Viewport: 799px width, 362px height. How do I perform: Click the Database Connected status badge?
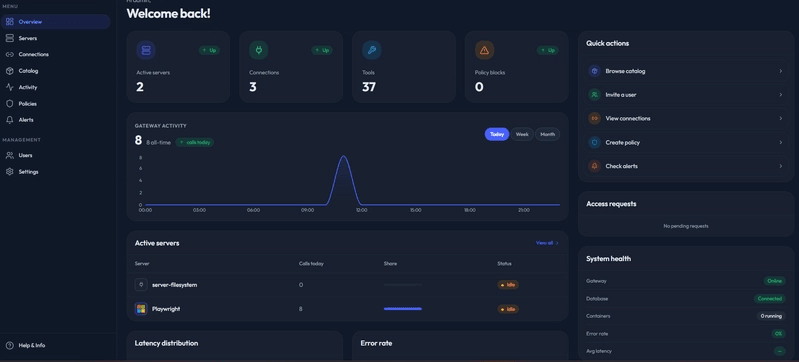coord(769,299)
